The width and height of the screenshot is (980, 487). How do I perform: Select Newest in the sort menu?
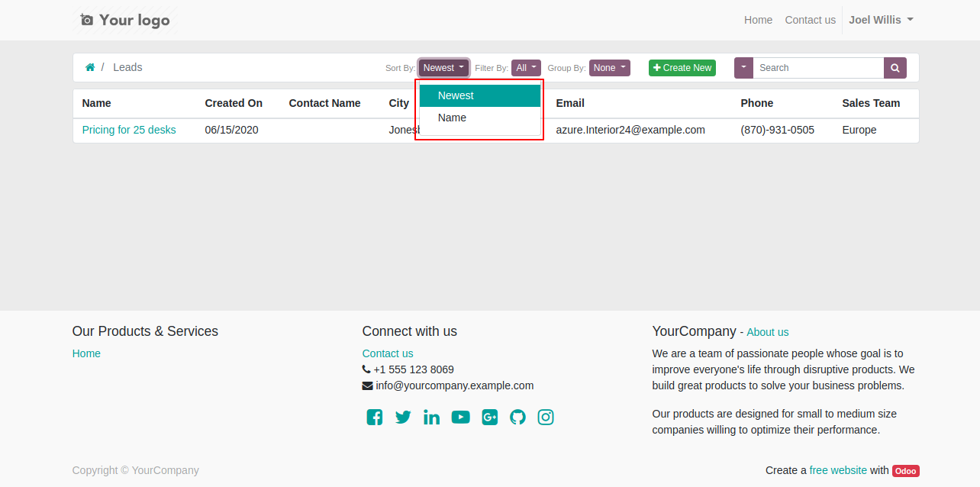pyautogui.click(x=456, y=95)
